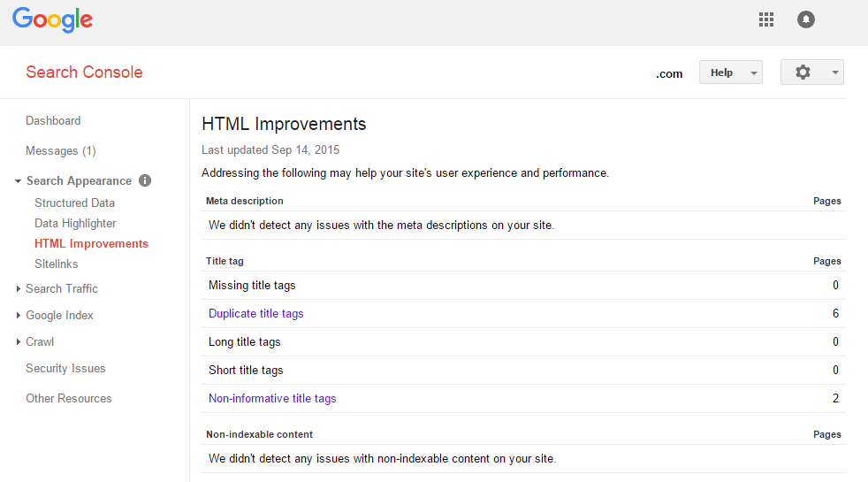
Task: Expand the Crawl section
Action: click(19, 341)
